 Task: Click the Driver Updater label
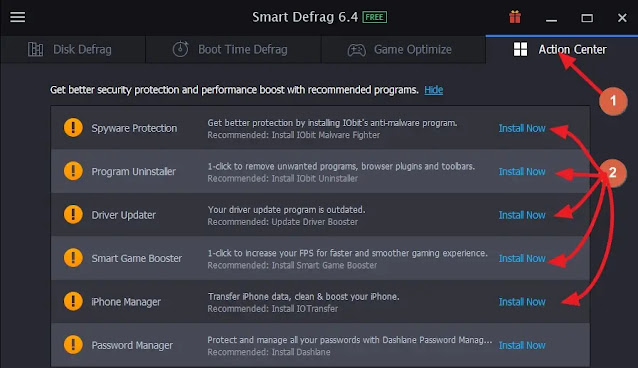tap(123, 215)
